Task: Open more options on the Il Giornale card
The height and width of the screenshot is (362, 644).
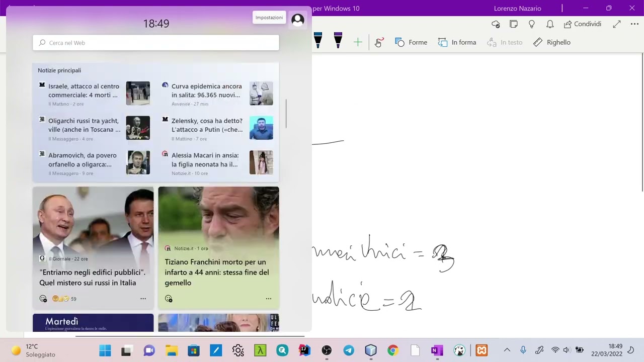Action: point(143,299)
